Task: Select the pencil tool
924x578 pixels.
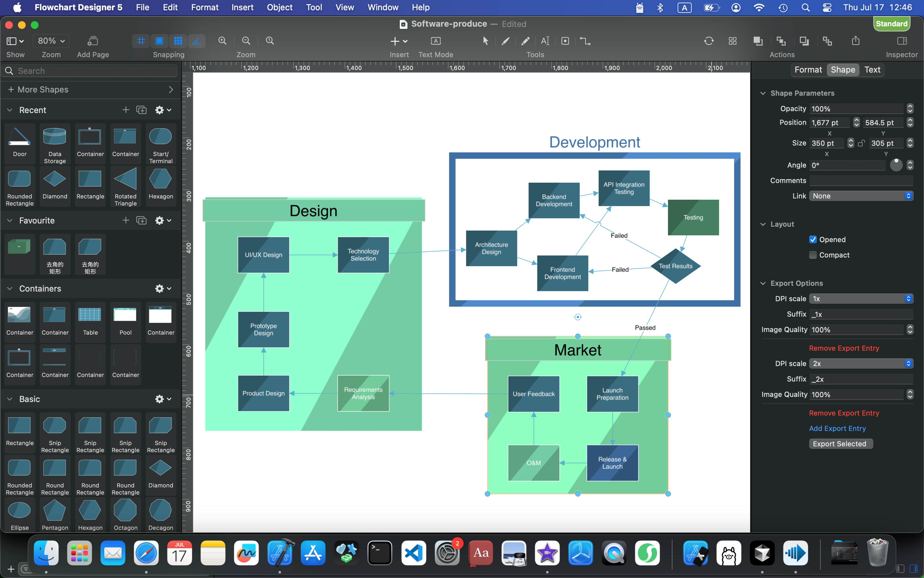Action: pos(526,41)
